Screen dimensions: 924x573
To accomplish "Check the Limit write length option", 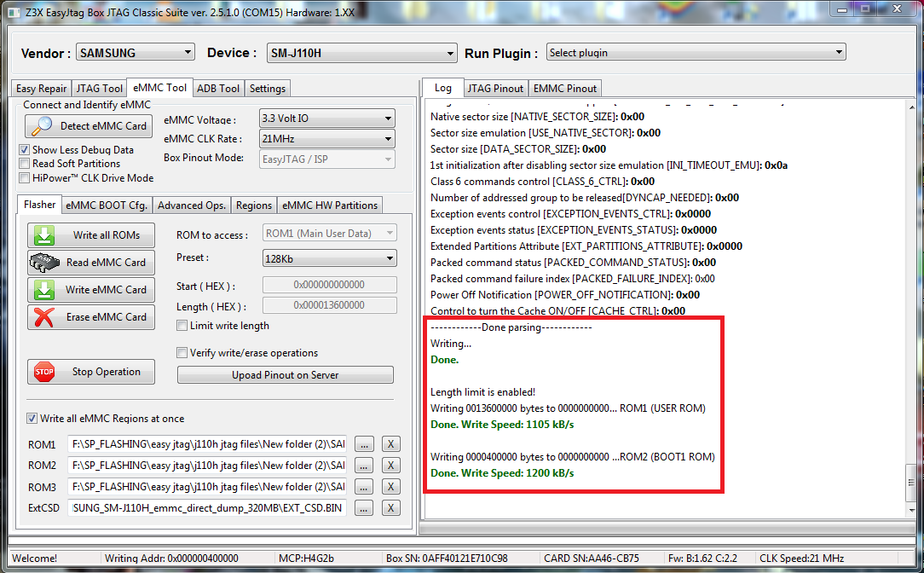I will click(182, 326).
